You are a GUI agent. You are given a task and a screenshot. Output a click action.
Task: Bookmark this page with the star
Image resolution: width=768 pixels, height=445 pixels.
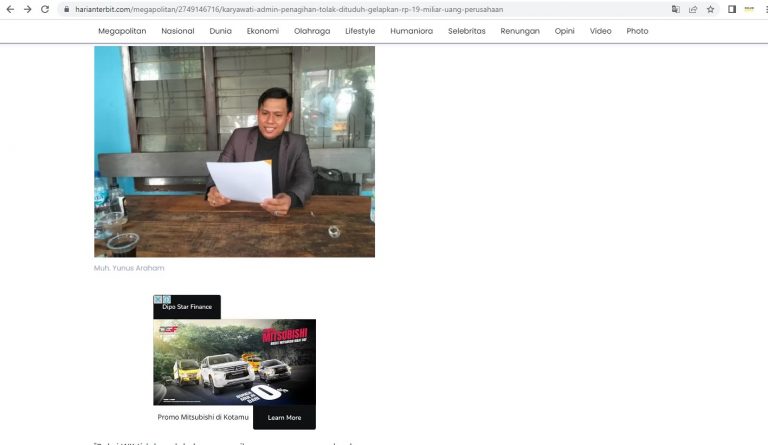710,9
